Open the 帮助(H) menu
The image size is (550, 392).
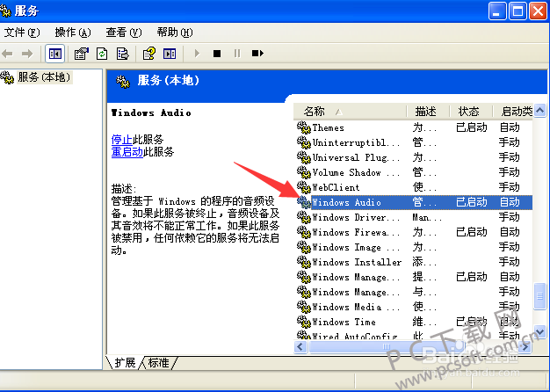pos(175,33)
